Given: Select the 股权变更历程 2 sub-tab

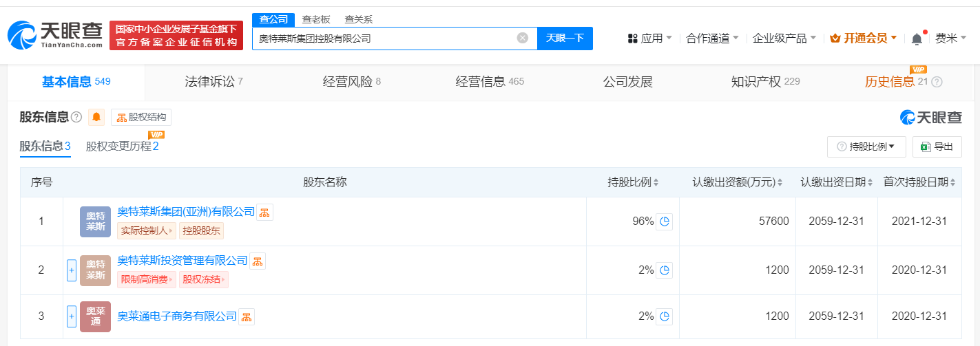Looking at the screenshot, I should (122, 147).
